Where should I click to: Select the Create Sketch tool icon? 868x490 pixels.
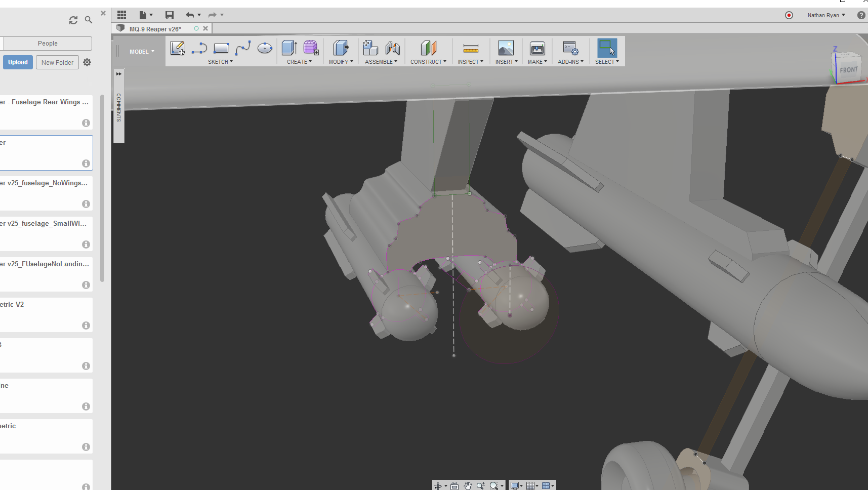pos(178,48)
